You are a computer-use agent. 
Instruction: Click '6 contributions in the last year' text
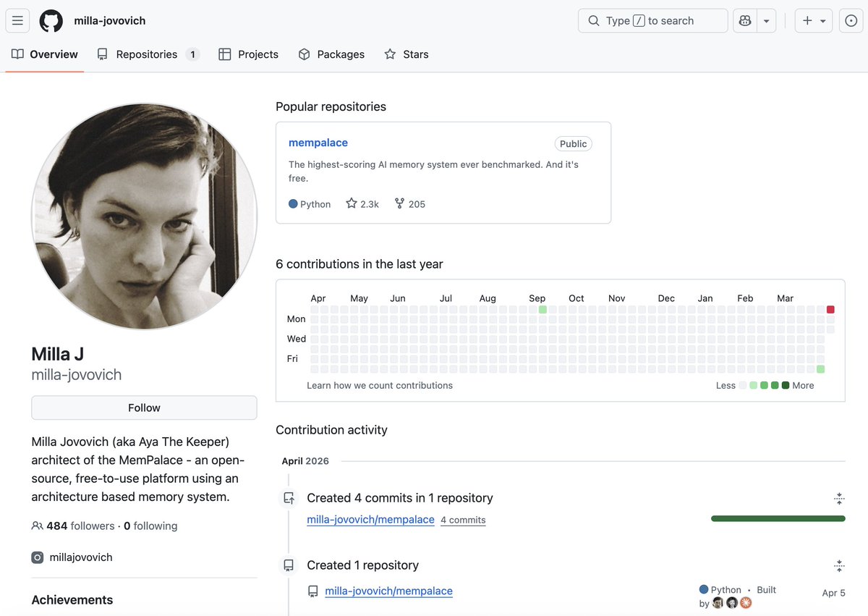point(359,264)
